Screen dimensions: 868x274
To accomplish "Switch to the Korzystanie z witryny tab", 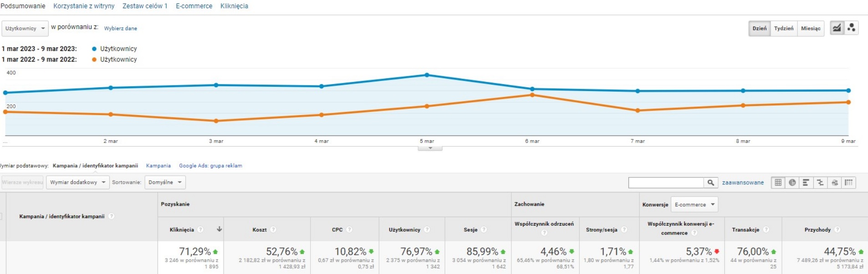I will coord(84,6).
